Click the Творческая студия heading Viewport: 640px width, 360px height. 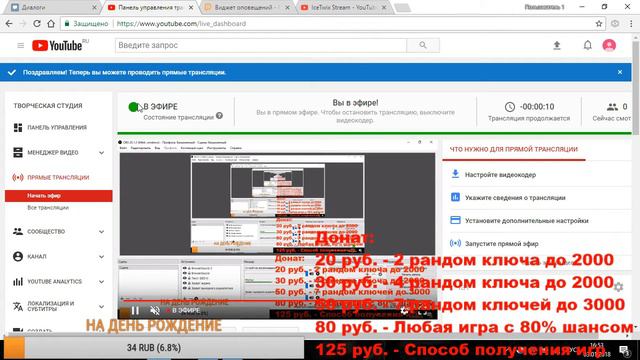coord(48,106)
